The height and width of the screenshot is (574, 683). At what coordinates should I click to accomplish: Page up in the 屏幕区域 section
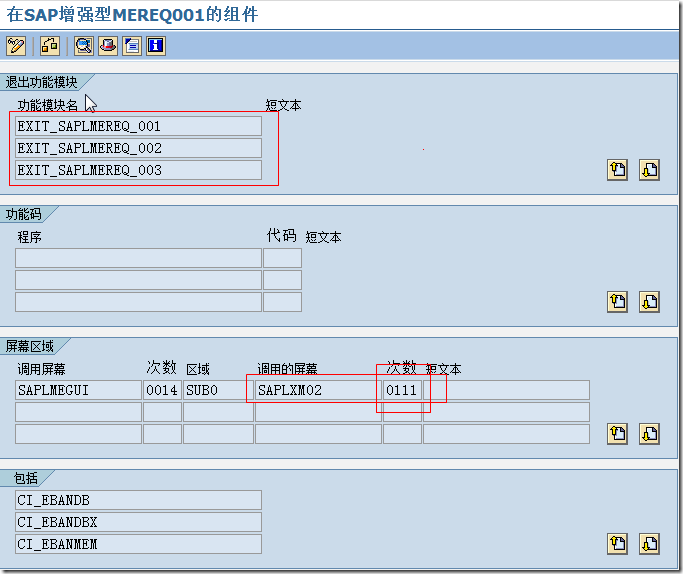pyautogui.click(x=618, y=434)
